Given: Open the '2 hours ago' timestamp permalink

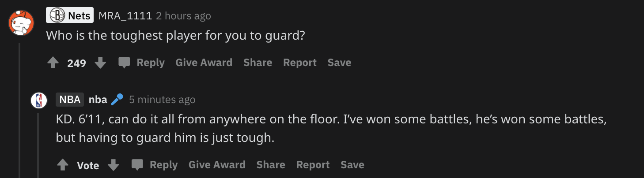Looking at the screenshot, I should [x=183, y=16].
